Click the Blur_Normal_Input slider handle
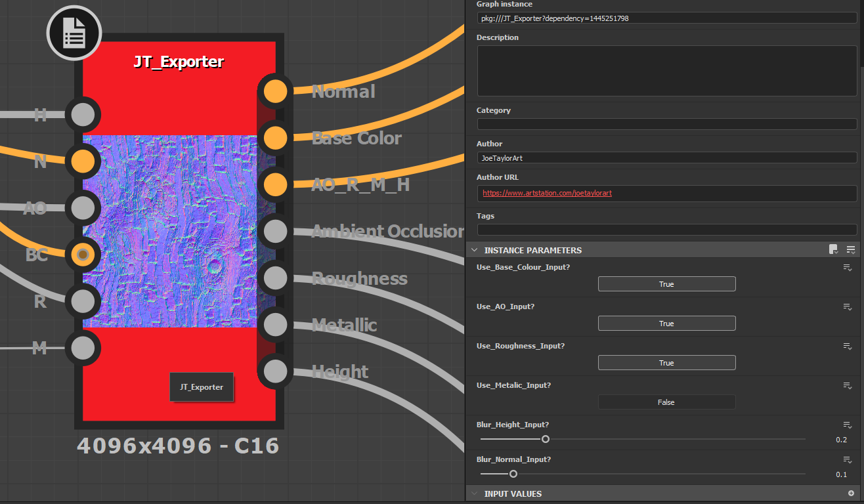This screenshot has height=504, width=864. click(x=513, y=474)
